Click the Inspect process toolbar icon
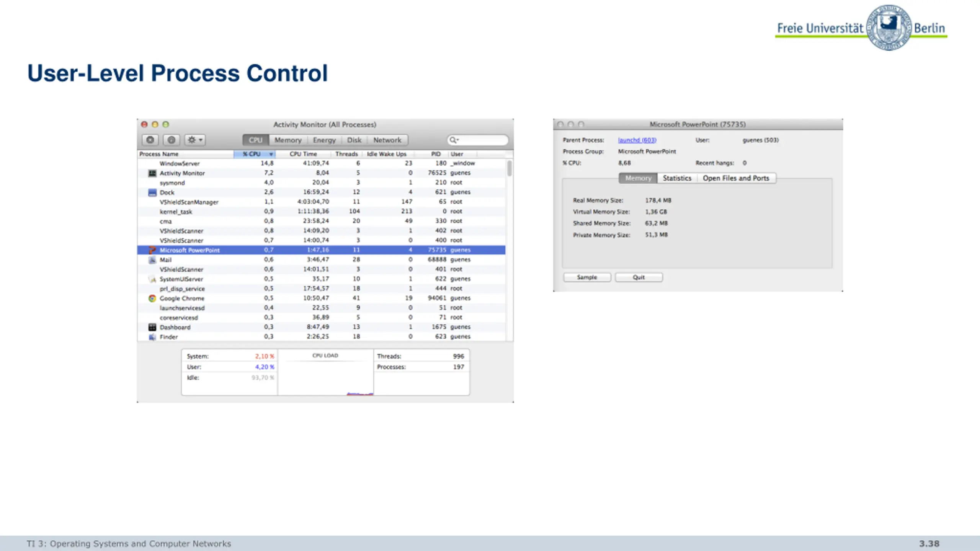This screenshot has width=980, height=551. tap(171, 140)
